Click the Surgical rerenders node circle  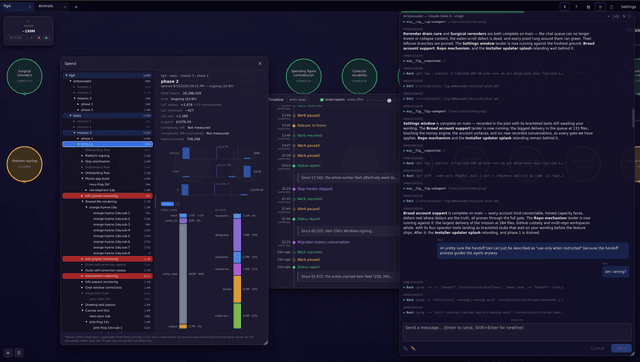[24, 76]
